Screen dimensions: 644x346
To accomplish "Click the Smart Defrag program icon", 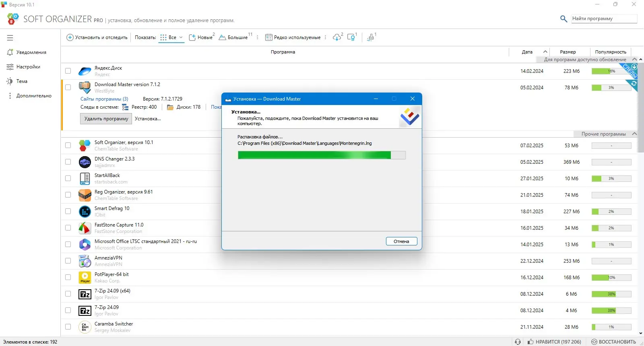I will pos(85,211).
